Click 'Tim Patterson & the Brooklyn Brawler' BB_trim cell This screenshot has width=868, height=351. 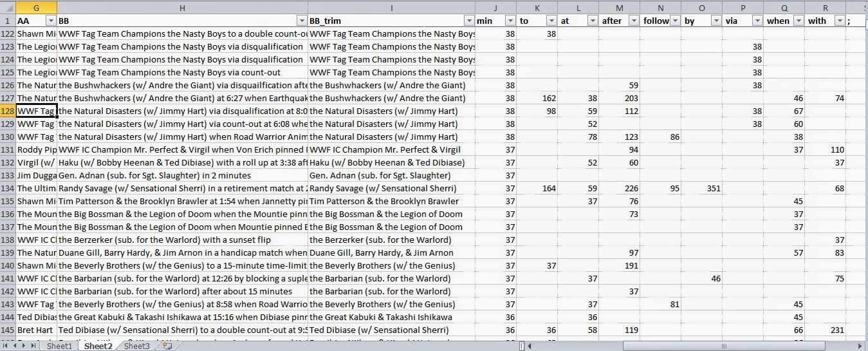tap(391, 201)
